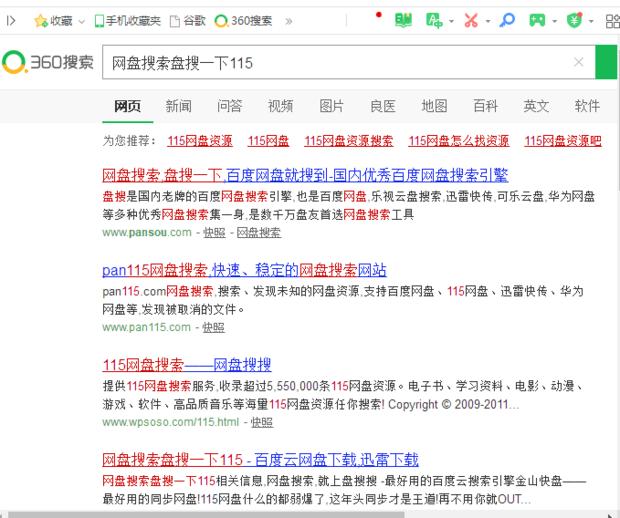Open the 收藏 favorites star icon
The image size is (620, 518).
pyautogui.click(x=40, y=21)
